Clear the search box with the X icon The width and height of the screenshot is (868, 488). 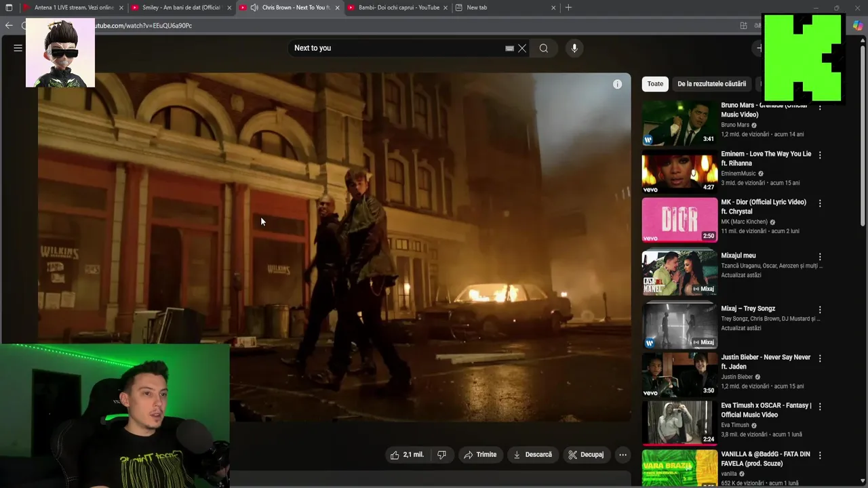click(522, 48)
